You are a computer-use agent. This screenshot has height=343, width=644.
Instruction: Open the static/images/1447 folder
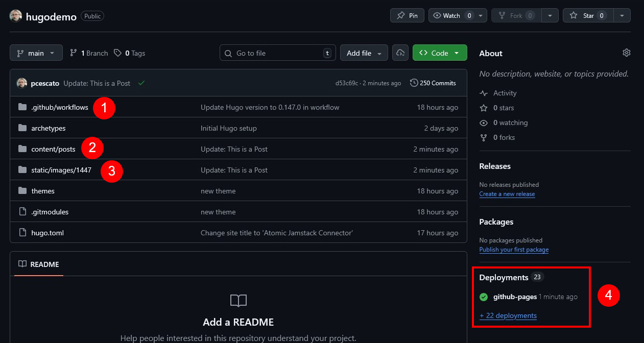[61, 170]
